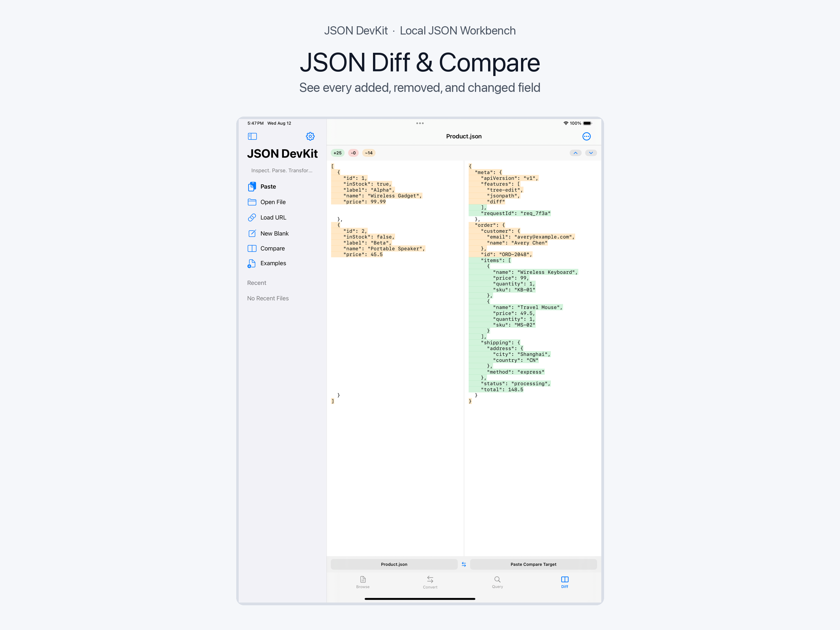This screenshot has width=840, height=630.
Task: Click the JSON DevKit sidebar title
Action: click(x=282, y=154)
